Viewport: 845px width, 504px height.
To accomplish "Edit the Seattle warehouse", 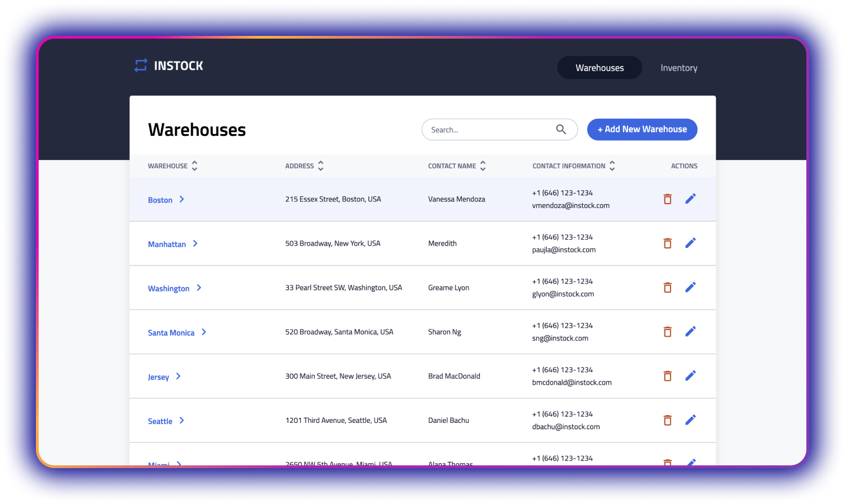I will pos(690,420).
